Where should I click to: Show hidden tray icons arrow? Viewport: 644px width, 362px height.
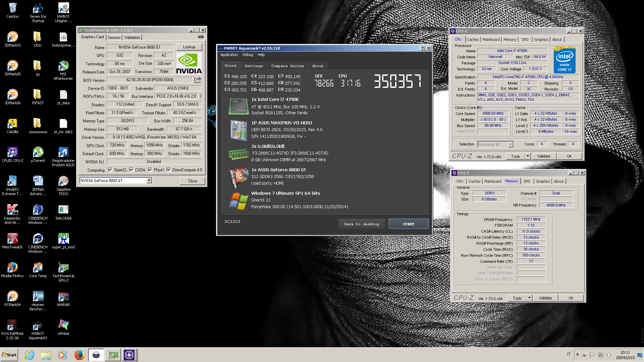tap(577, 354)
